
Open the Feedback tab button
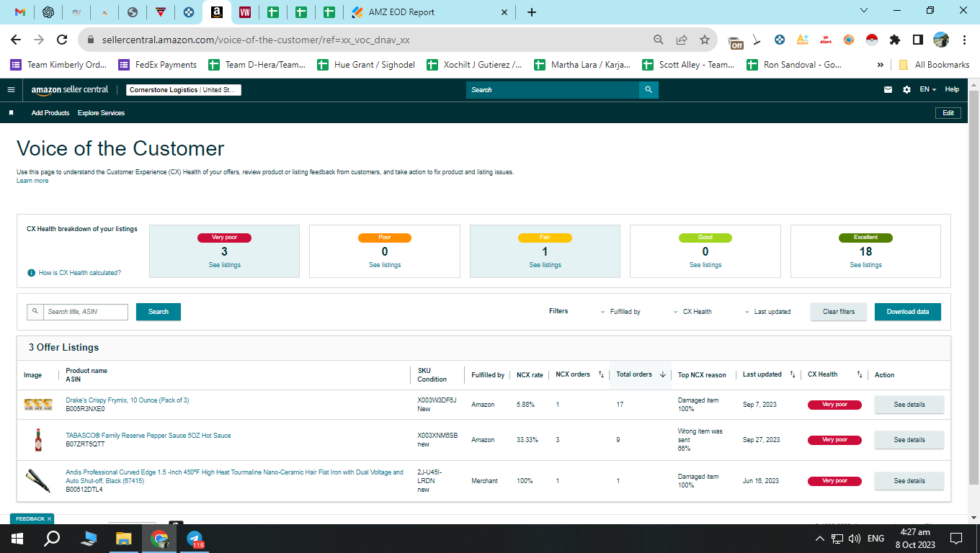coord(32,518)
